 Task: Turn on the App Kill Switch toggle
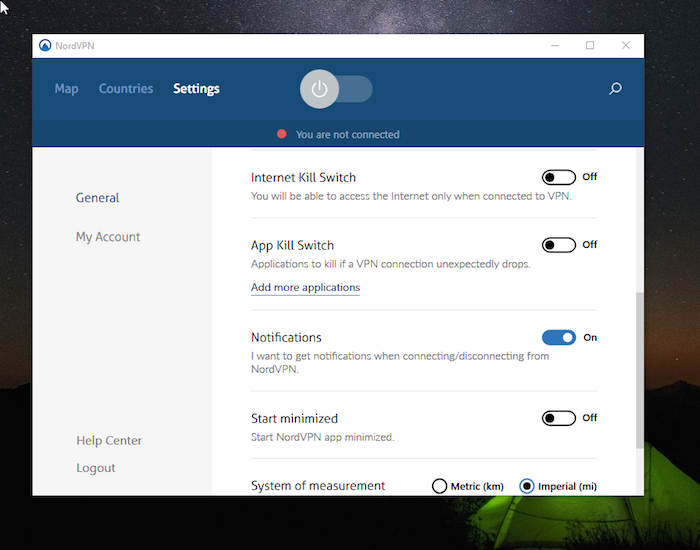coord(558,245)
